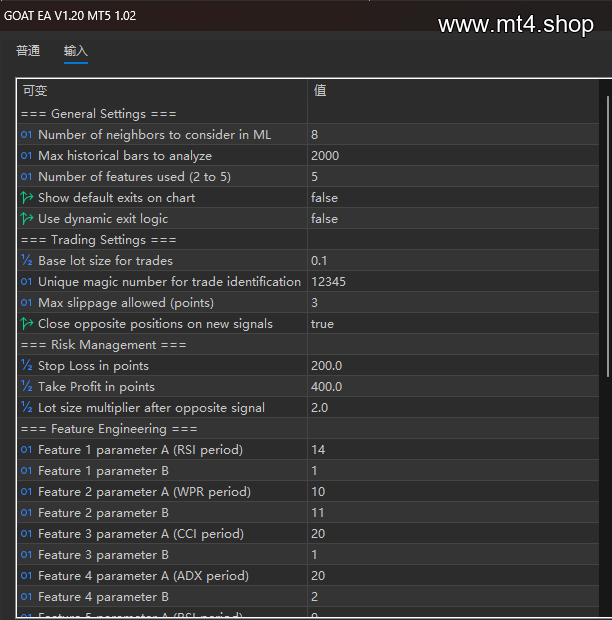Select the General Settings header row
The image size is (612, 620).
pos(308,114)
